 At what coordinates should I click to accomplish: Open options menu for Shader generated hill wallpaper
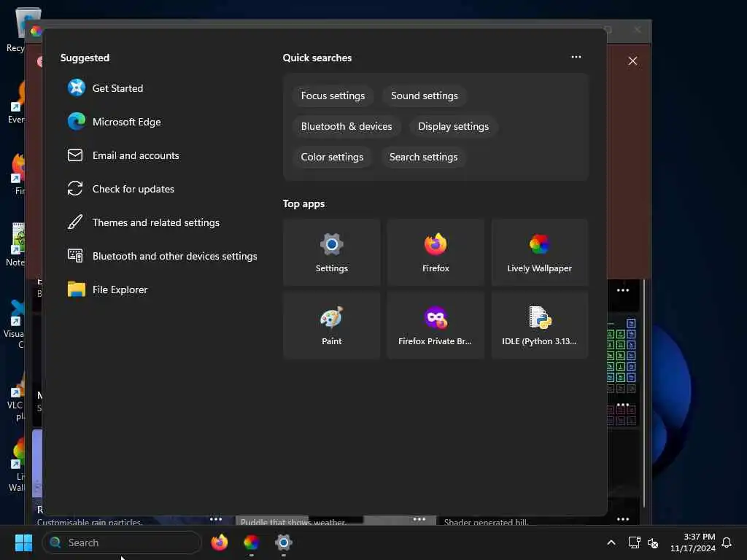click(623, 519)
